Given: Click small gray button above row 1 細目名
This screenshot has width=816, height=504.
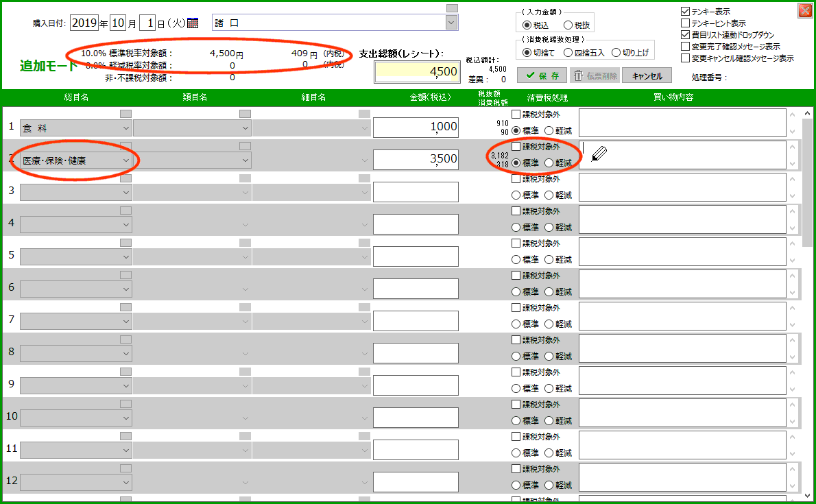Looking at the screenshot, I should point(364,114).
